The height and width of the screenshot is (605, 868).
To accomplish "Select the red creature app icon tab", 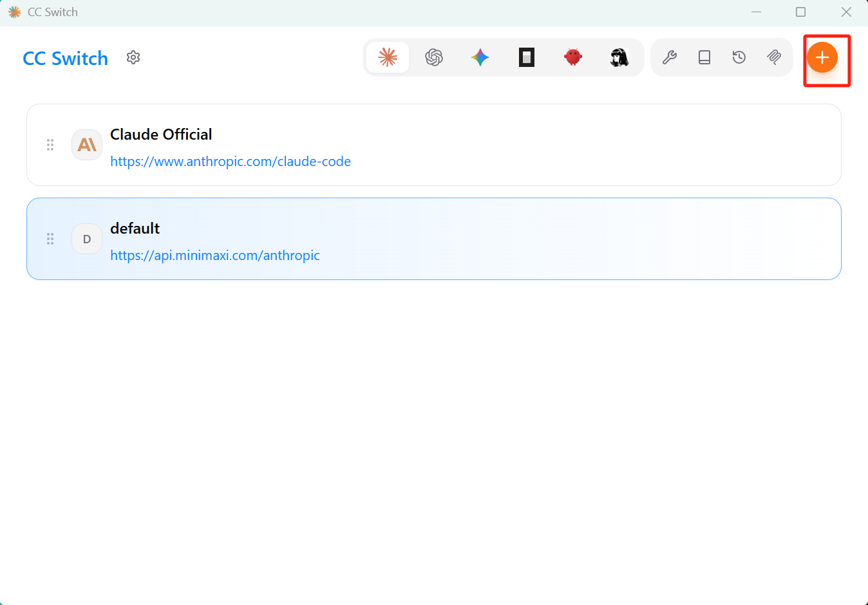I will 573,57.
